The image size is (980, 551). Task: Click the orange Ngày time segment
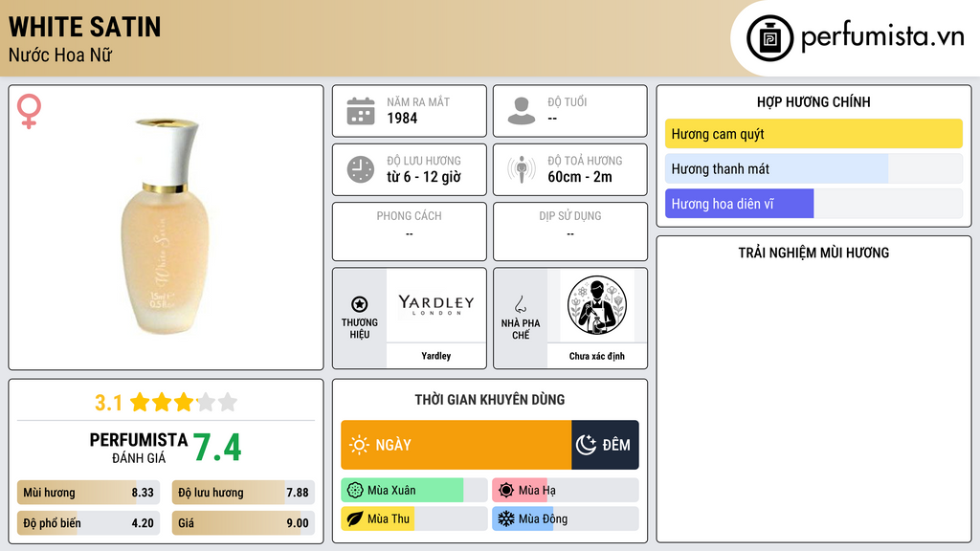coord(457,445)
